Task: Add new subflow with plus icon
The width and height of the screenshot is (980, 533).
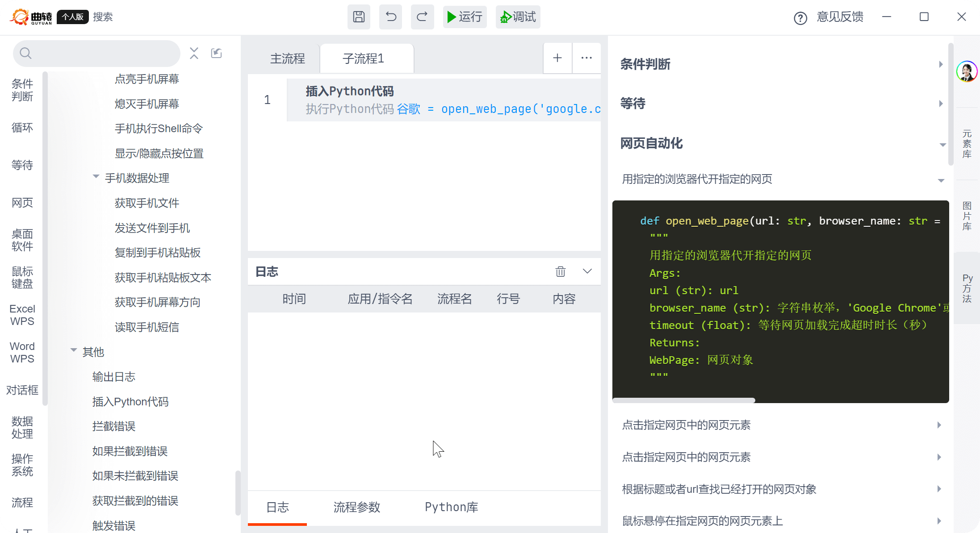Action: point(557,58)
